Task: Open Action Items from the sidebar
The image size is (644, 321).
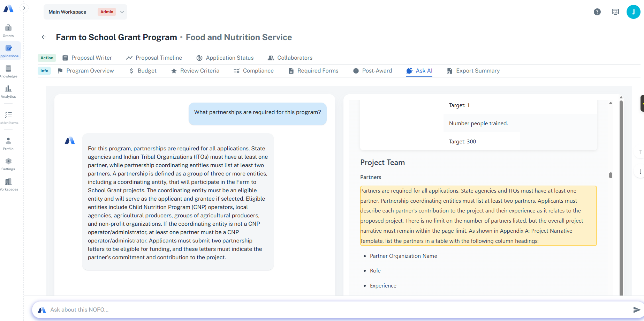Action: pos(8,117)
